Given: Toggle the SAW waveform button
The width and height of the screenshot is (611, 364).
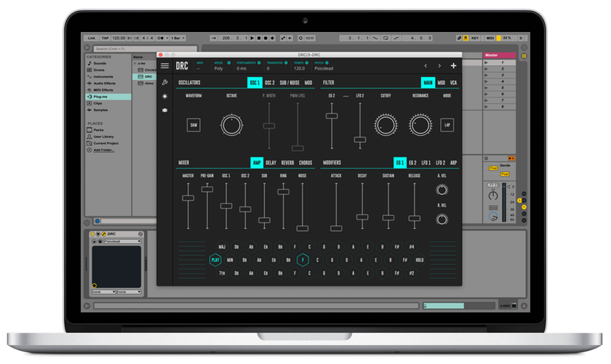Looking at the screenshot, I should click(193, 125).
